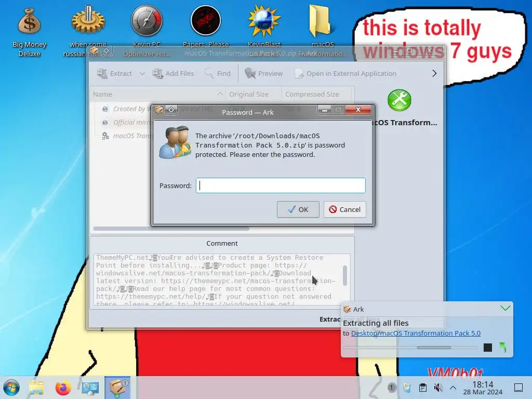Click the archive comment text area
The image size is (532, 399).
pos(218,280)
